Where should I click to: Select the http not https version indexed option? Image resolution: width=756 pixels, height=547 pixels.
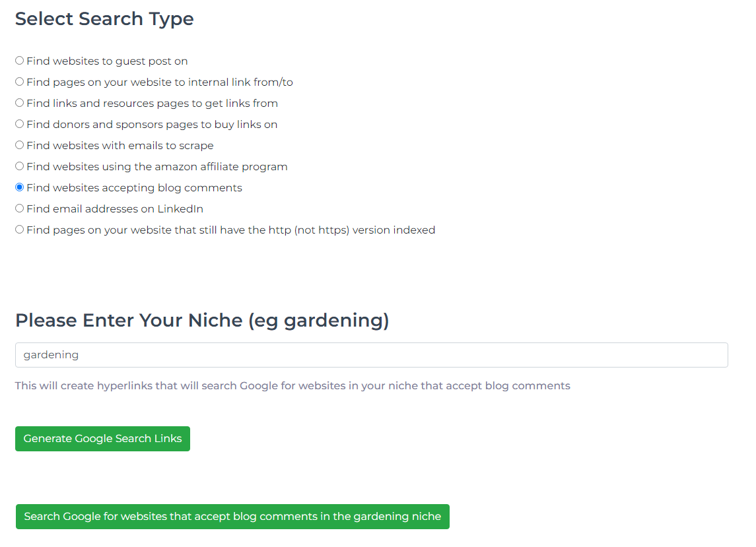(x=19, y=230)
